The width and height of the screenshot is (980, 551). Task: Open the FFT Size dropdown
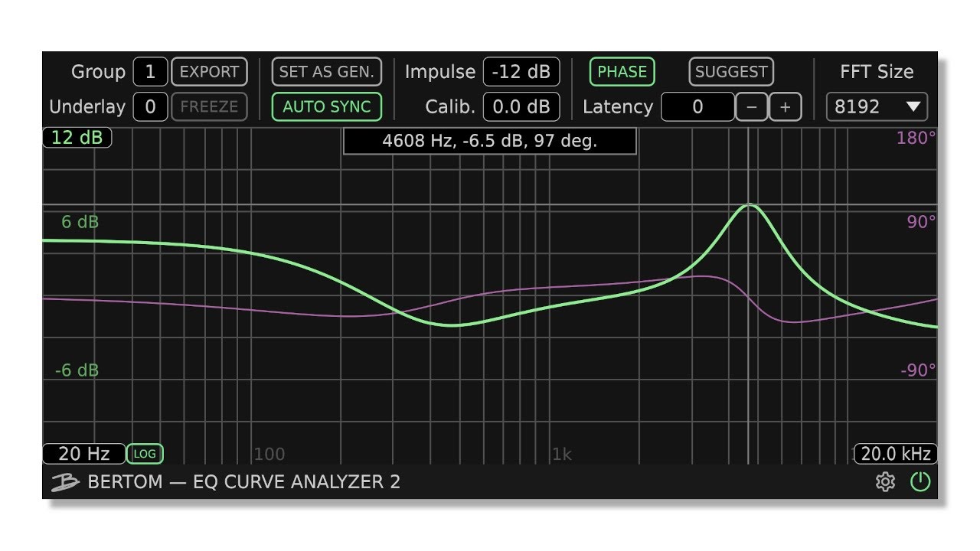pyautogui.click(x=875, y=107)
